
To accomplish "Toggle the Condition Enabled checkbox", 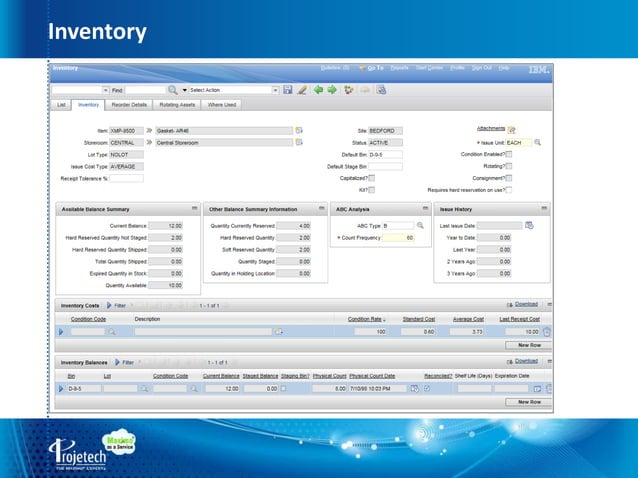I will (x=508, y=154).
